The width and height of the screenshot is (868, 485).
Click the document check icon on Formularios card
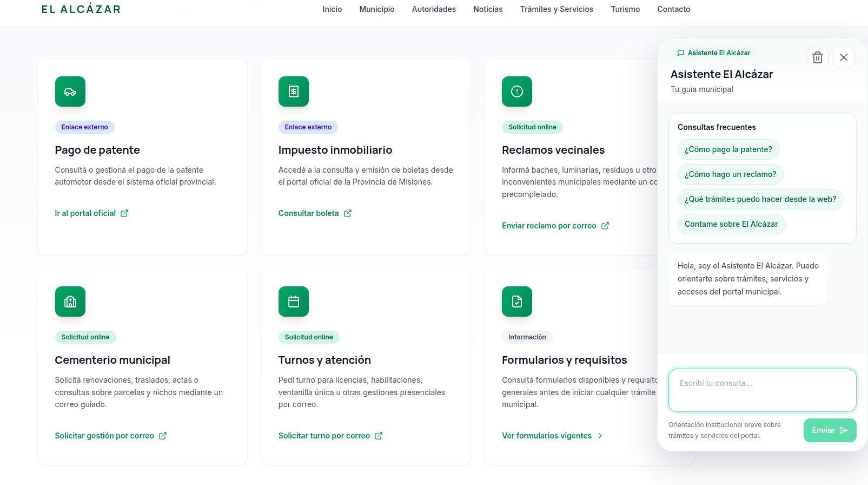pyautogui.click(x=517, y=302)
